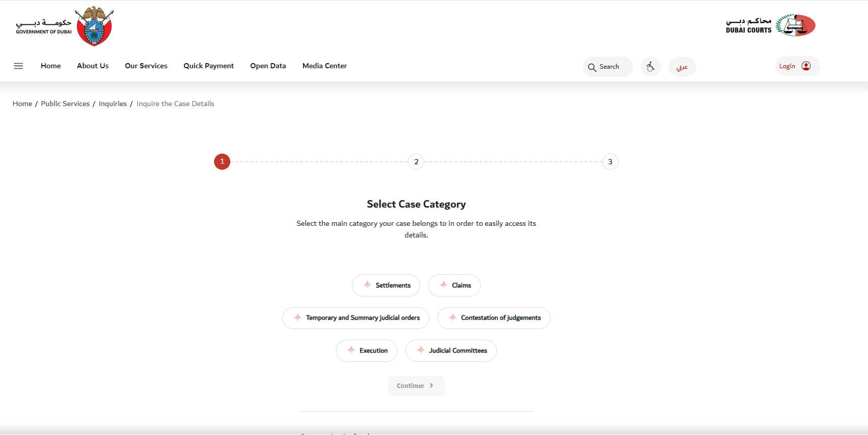
Task: Click the star icon beside Claims
Action: (444, 285)
